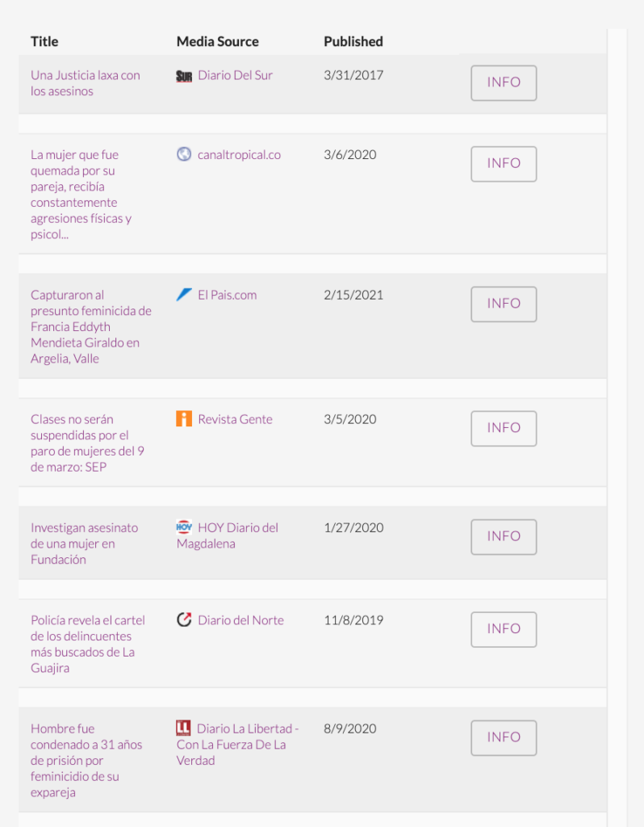The height and width of the screenshot is (827, 644).
Task: Click the Diario del Norte circular icon
Action: tap(184, 620)
